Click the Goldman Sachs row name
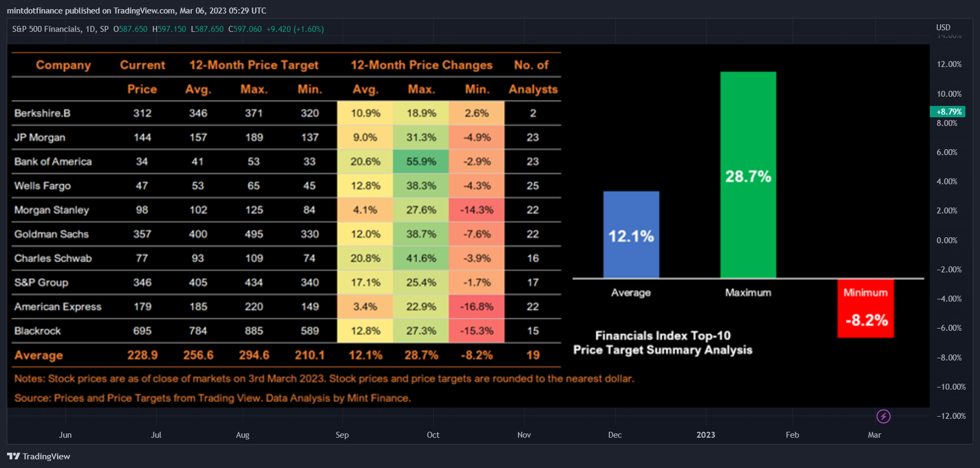Screen dimensions: 980x468 coord(51,234)
